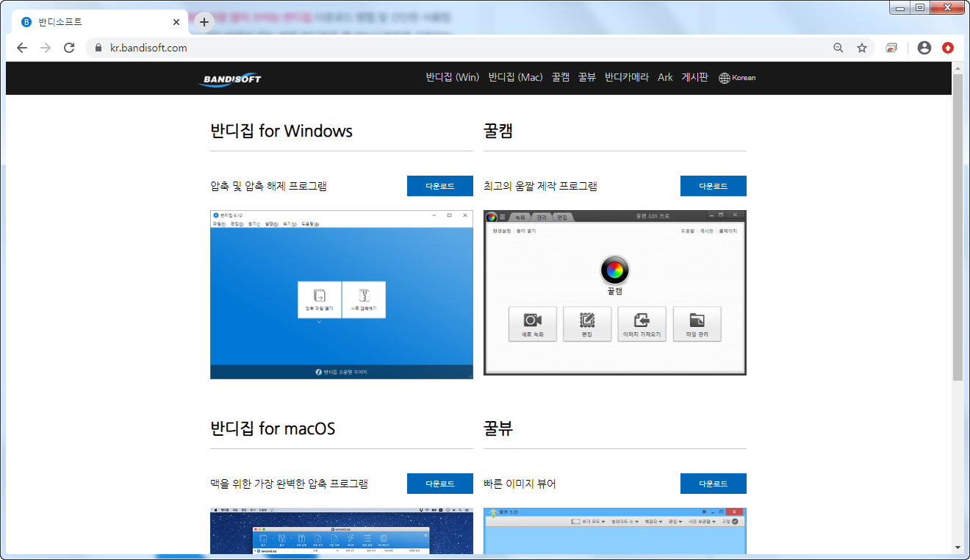Bookmark this page with the star
Screen dimensions: 970x560
coord(862,48)
